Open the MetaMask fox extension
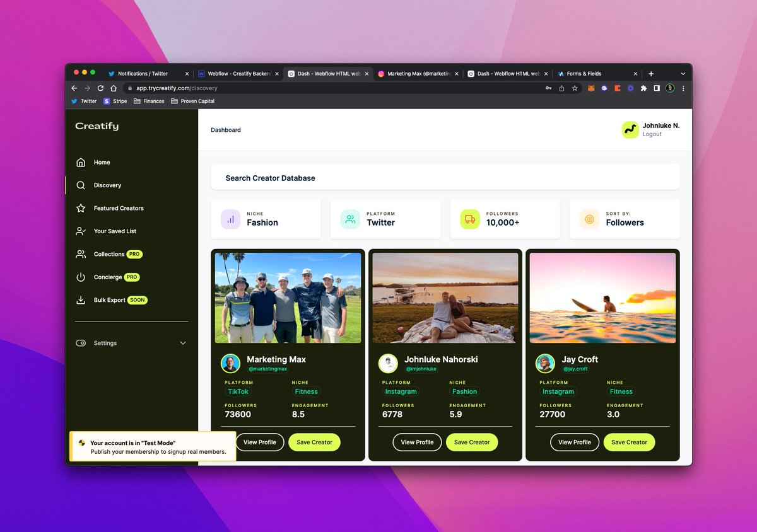This screenshot has height=532, width=757. click(x=591, y=88)
